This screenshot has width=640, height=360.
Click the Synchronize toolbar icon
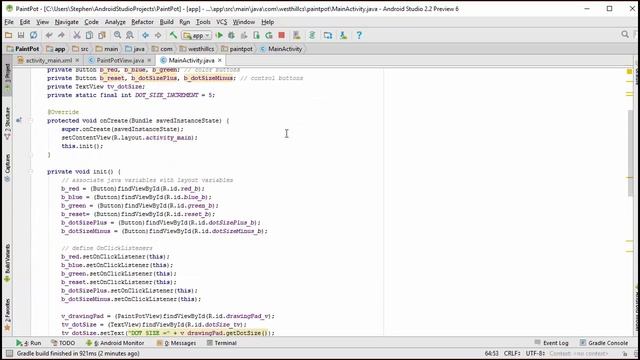coord(33,36)
